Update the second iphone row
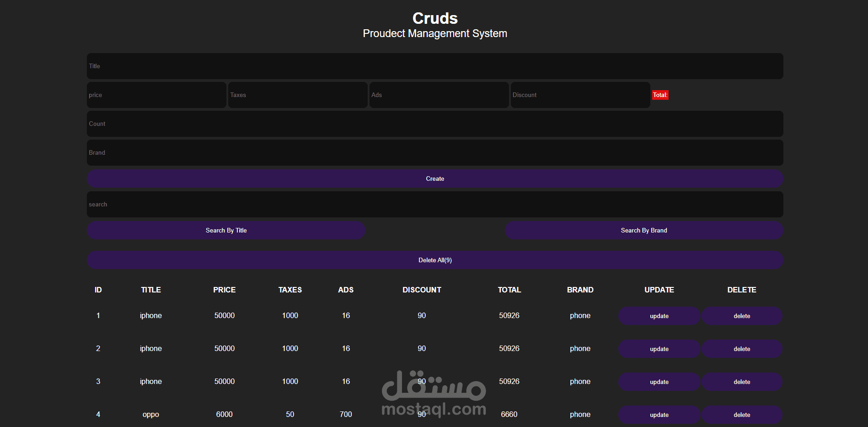868x427 pixels. [659, 349]
